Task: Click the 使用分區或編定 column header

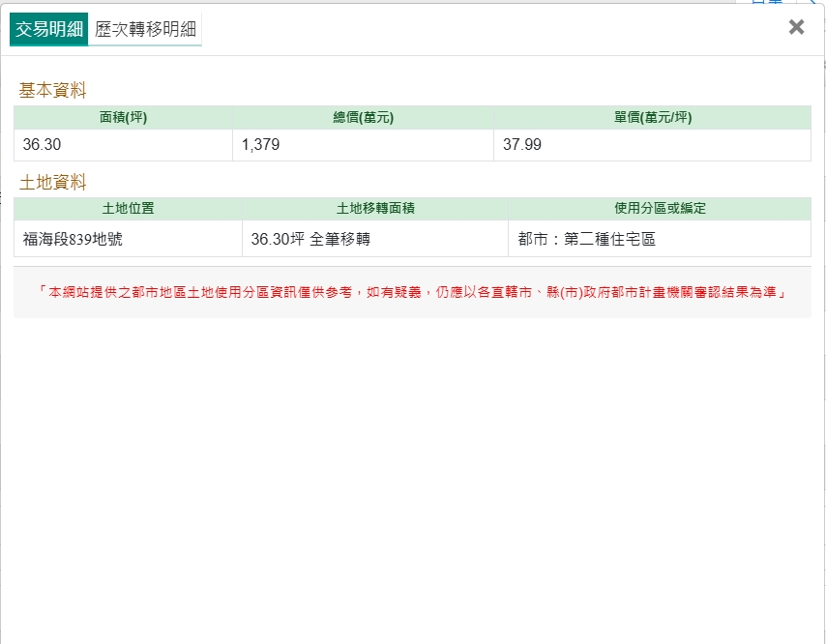Action: 659,209
